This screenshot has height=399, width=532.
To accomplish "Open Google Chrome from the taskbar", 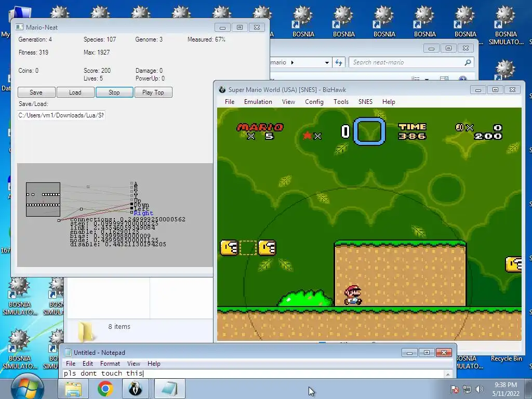I will pyautogui.click(x=105, y=389).
